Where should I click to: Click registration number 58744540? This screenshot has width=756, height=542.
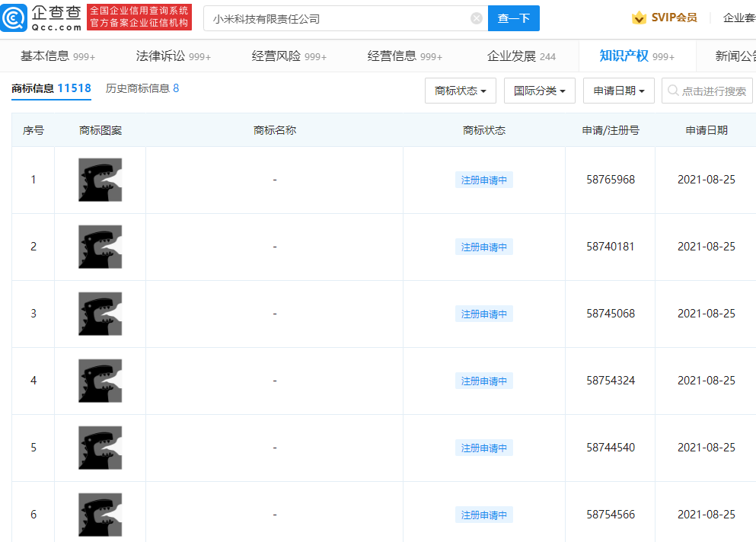pos(611,448)
